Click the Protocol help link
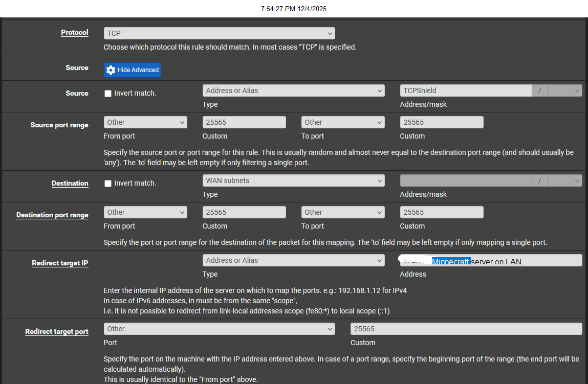Screen dimensions: 588x384 tap(74, 32)
